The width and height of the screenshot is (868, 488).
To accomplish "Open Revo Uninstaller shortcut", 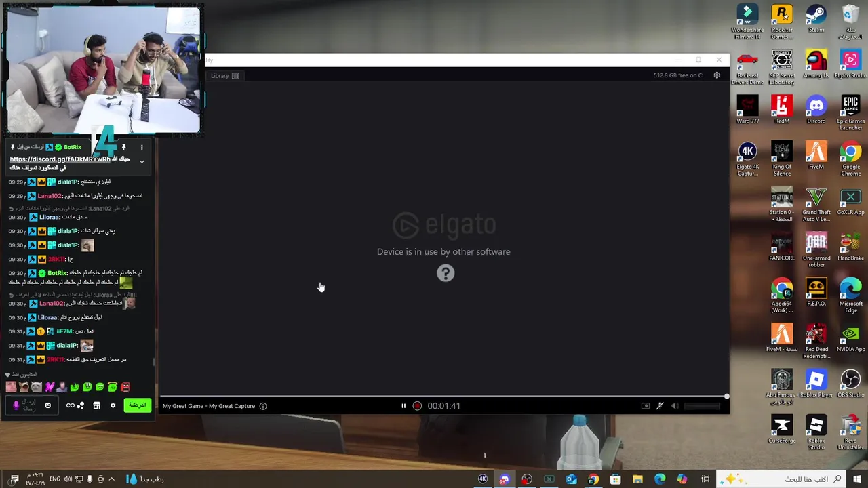I will 850,434.
